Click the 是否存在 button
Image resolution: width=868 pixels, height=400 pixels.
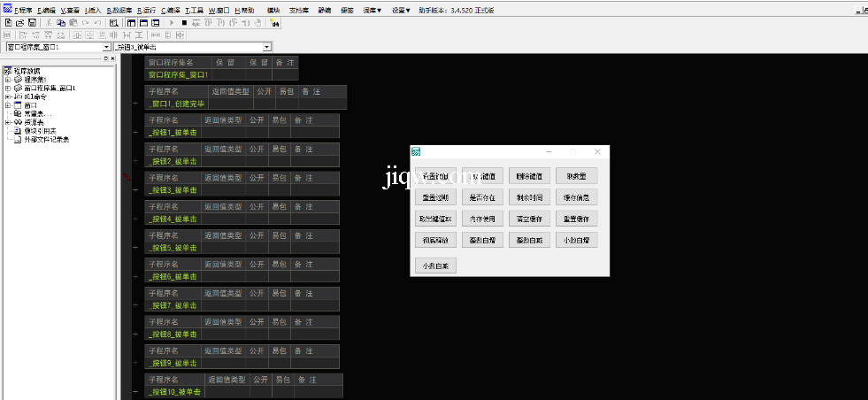tap(483, 196)
